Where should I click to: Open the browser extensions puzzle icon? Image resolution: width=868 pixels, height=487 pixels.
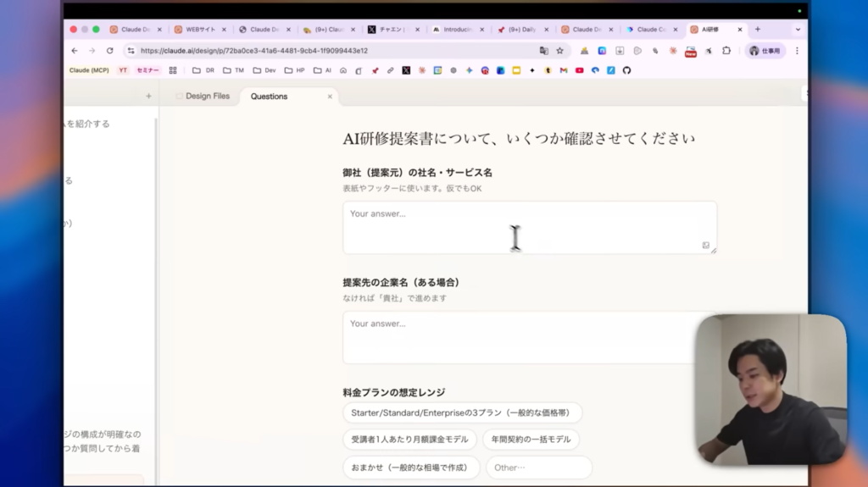pyautogui.click(x=726, y=51)
